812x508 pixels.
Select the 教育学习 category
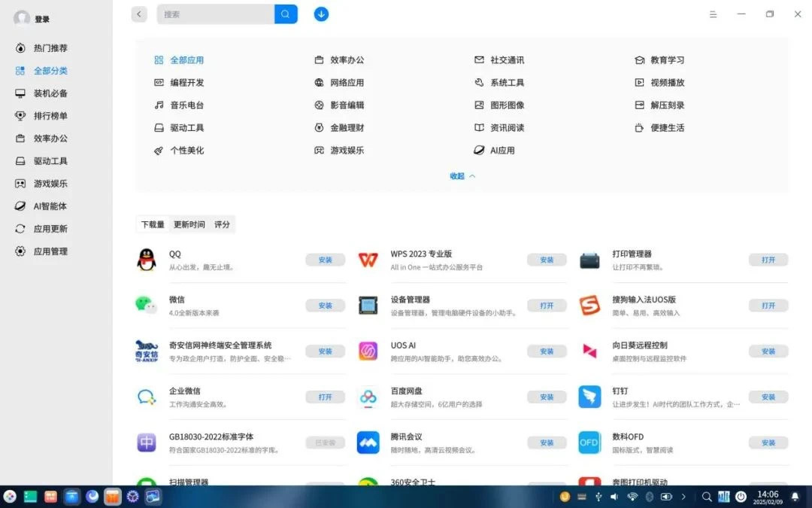point(659,60)
